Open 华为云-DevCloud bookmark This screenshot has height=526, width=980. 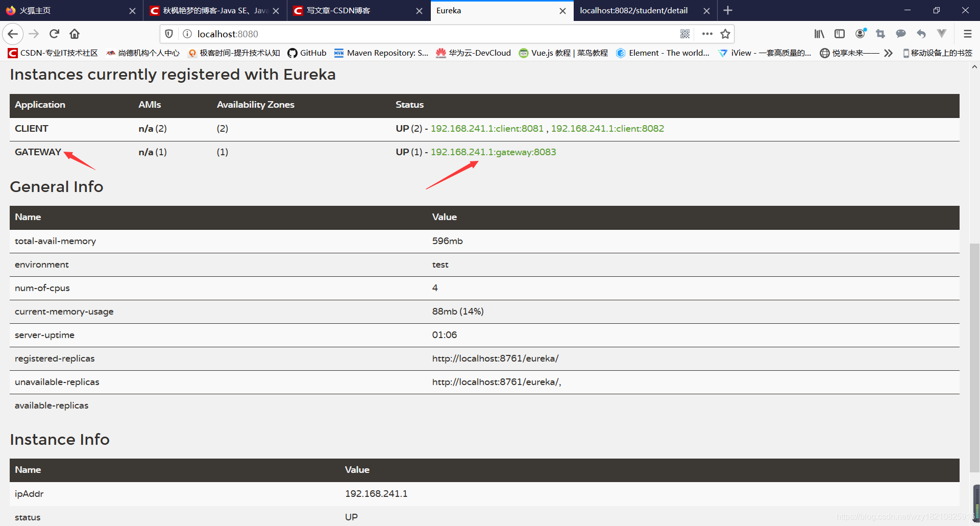[x=473, y=53]
